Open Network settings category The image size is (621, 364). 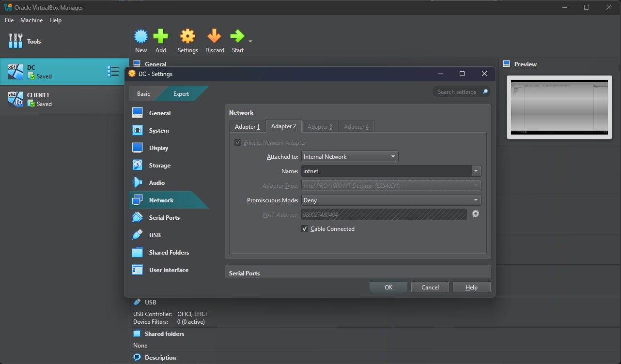click(169, 200)
